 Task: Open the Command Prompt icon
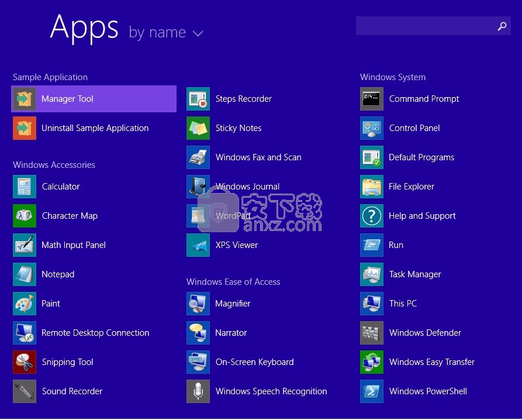tap(372, 99)
